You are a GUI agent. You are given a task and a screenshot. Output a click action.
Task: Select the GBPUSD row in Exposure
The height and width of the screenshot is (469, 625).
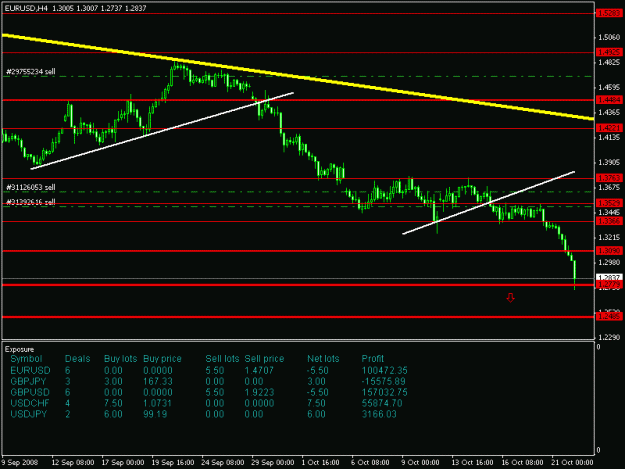[209, 392]
